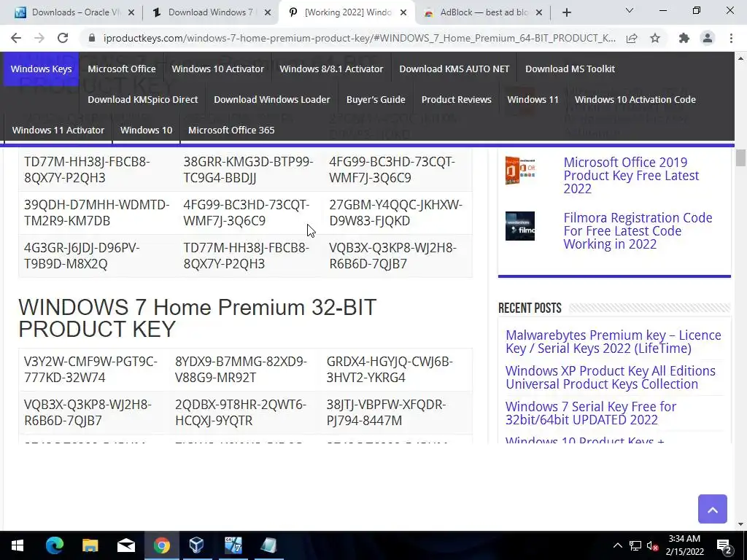This screenshot has width=747, height=560.
Task: Click the address bar URL
Action: point(359,38)
